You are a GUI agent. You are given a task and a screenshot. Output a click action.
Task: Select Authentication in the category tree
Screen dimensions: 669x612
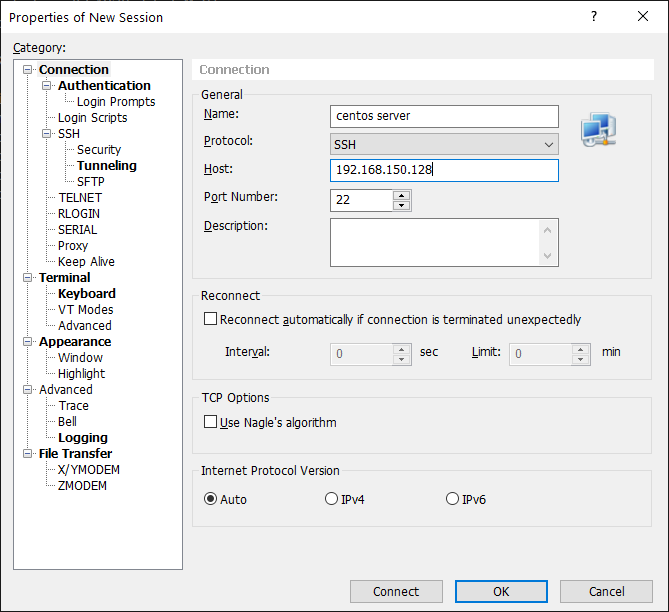105,85
